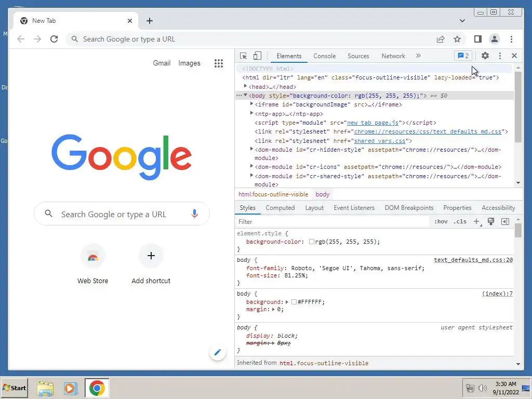Open the tab search dropdown arrow

coord(462,21)
